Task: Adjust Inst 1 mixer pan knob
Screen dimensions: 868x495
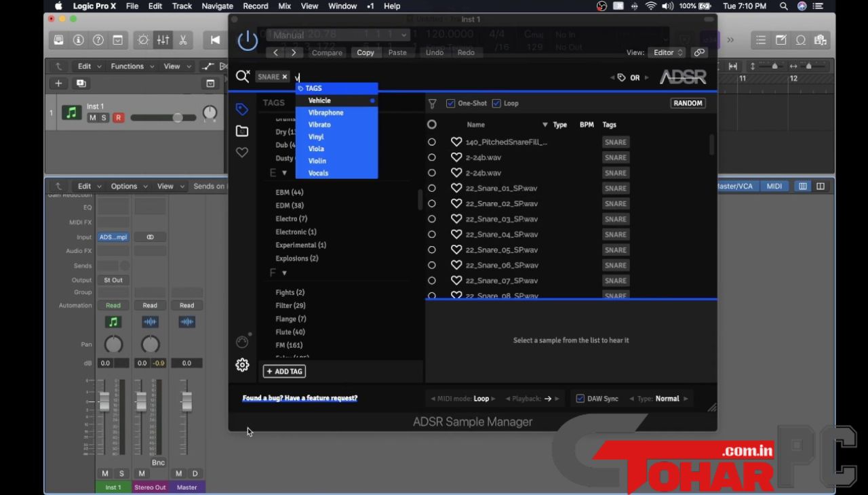Action: pos(113,344)
